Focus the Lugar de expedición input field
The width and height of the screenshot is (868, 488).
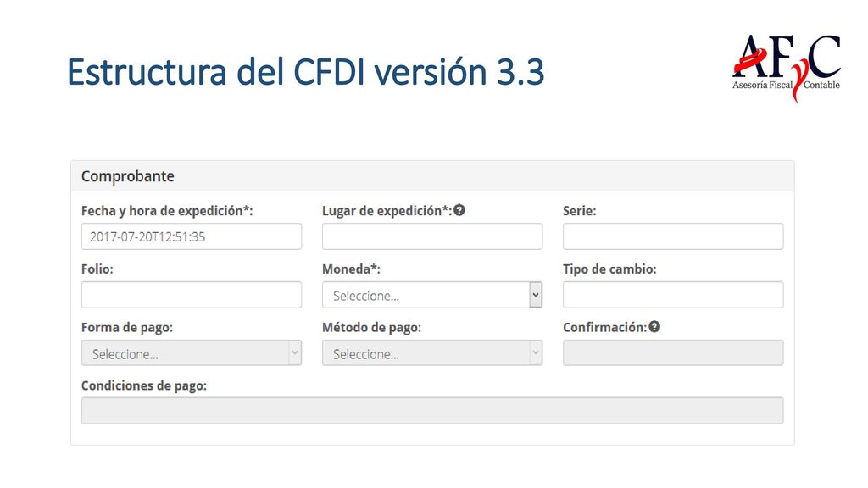pos(432,236)
